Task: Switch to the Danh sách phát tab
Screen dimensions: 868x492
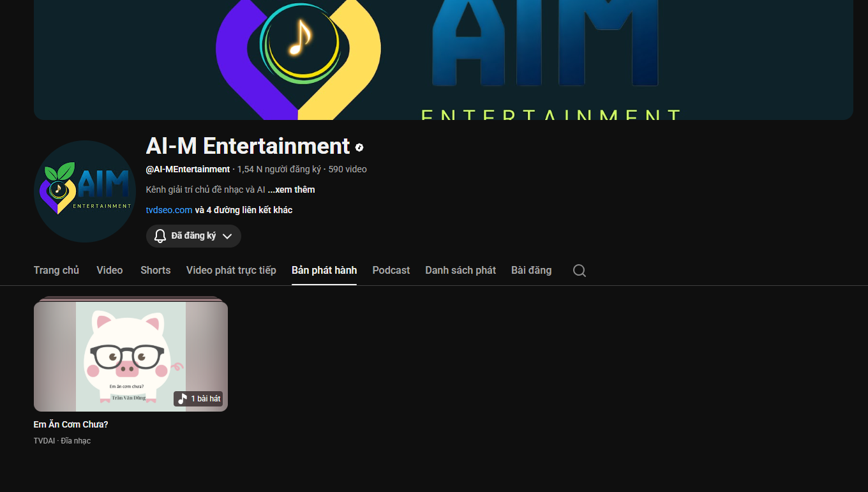Action: tap(460, 271)
